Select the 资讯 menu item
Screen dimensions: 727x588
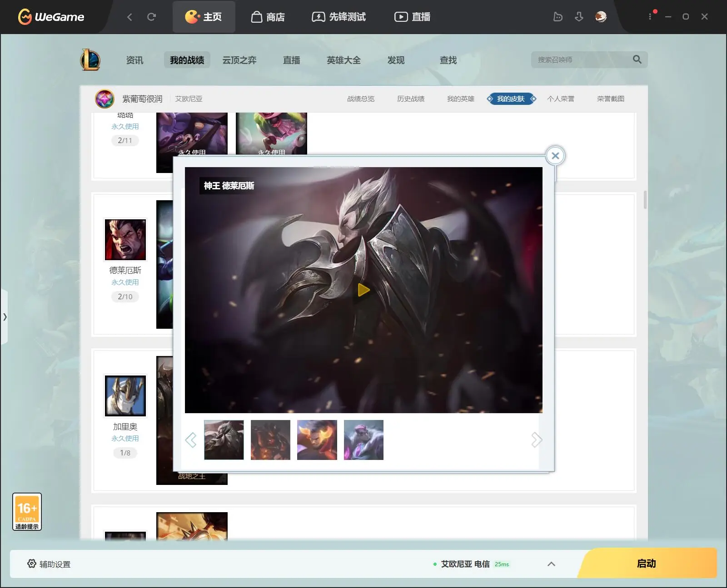[134, 60]
